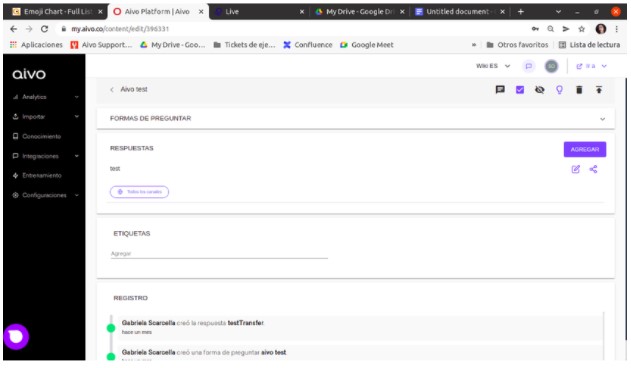
Task: Click the password key icon in address bar
Action: [535, 29]
